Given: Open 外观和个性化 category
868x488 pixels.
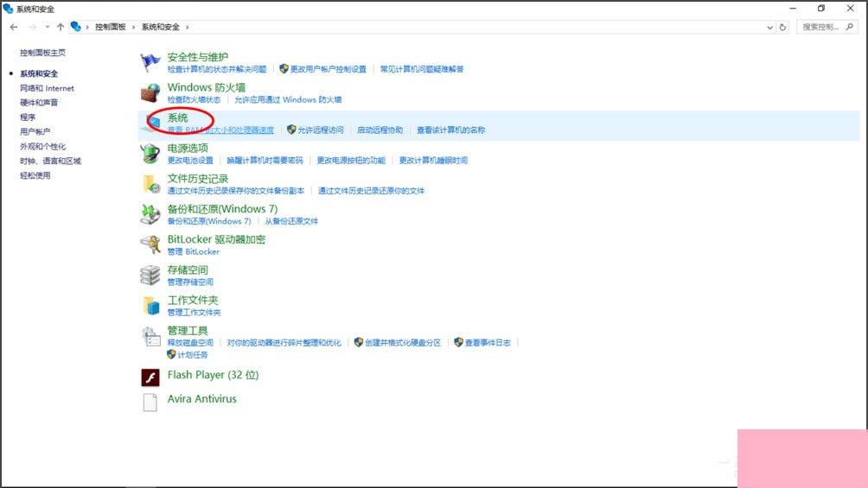Looking at the screenshot, I should point(42,147).
